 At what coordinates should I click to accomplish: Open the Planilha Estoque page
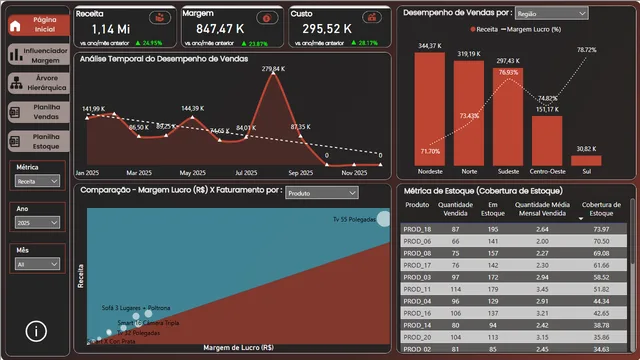39,141
